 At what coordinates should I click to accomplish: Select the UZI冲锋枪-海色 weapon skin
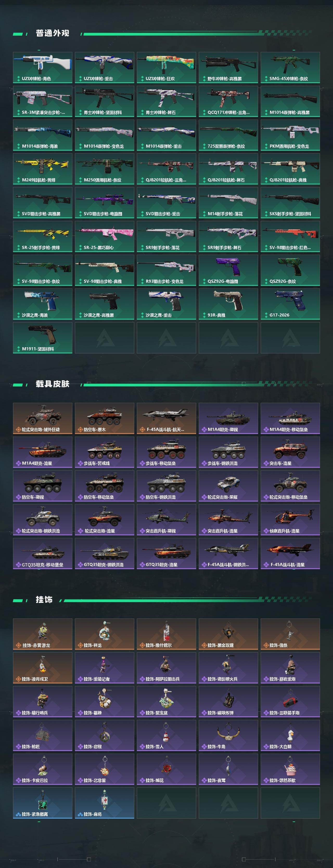tap(42, 67)
